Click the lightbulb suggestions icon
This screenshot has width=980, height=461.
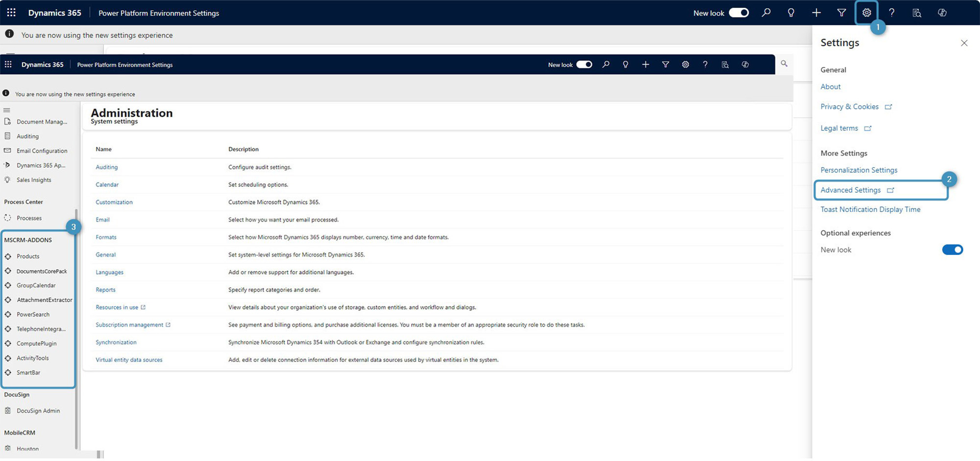click(791, 13)
